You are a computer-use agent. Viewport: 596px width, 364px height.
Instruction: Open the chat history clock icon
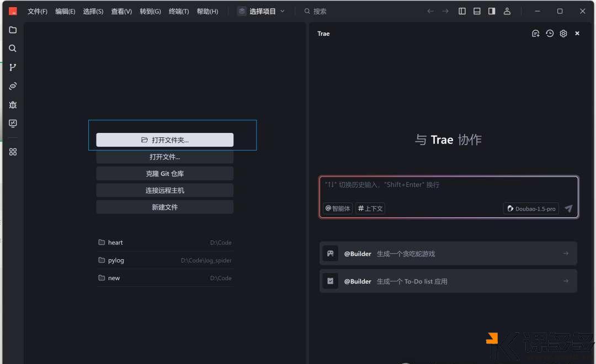click(x=550, y=33)
